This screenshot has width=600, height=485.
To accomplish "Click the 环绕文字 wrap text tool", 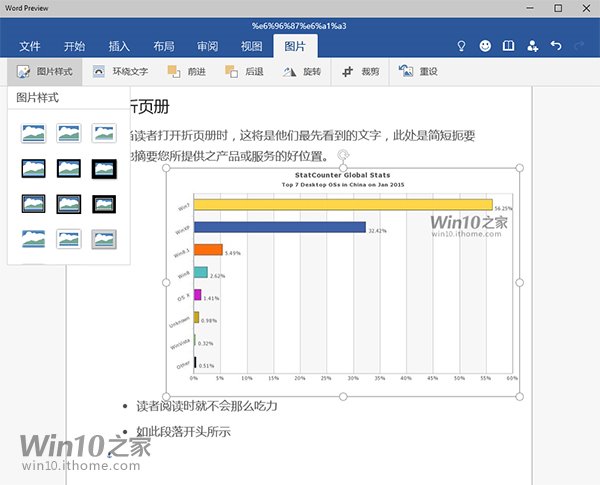I will (x=121, y=72).
